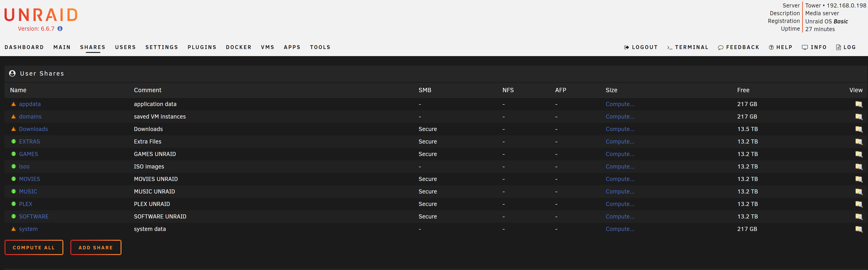Click the version info icon beside 6.6.7
The image size is (868, 270).
60,29
